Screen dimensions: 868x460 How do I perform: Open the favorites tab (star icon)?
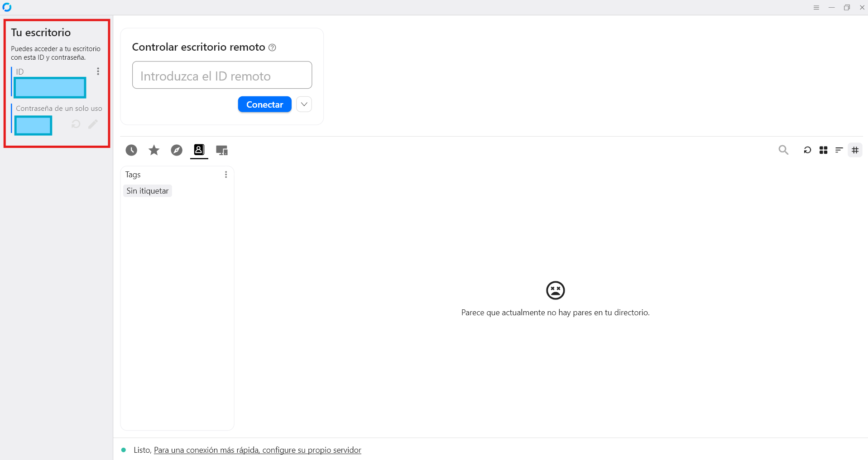pyautogui.click(x=154, y=150)
